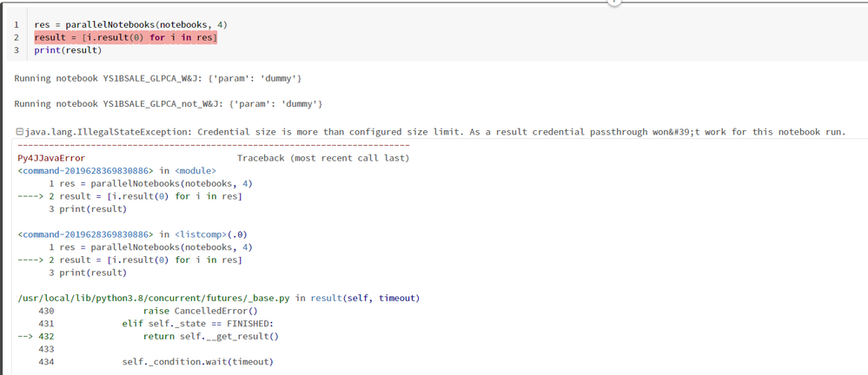868x375 pixels.
Task: Click the self._condition.wait(timeout) line
Action: 197,361
